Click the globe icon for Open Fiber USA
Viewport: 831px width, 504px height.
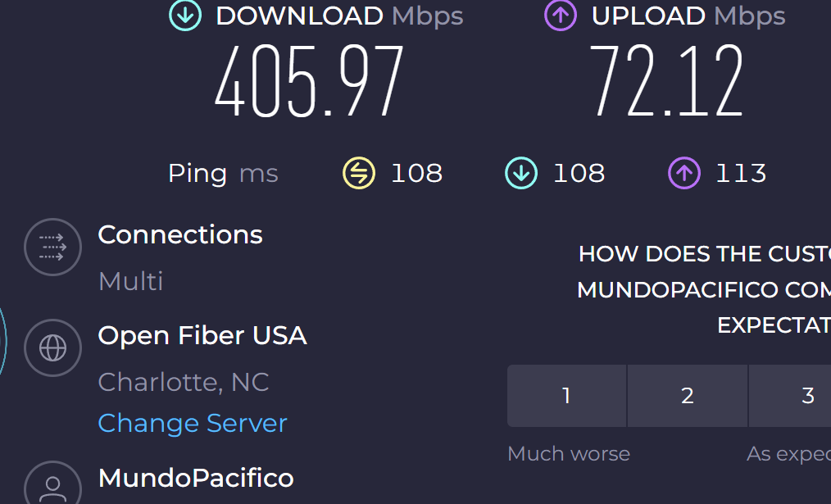coord(53,348)
